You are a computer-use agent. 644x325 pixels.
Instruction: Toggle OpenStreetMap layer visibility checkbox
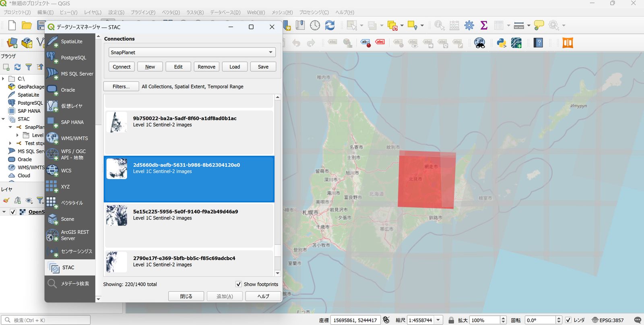pyautogui.click(x=13, y=212)
